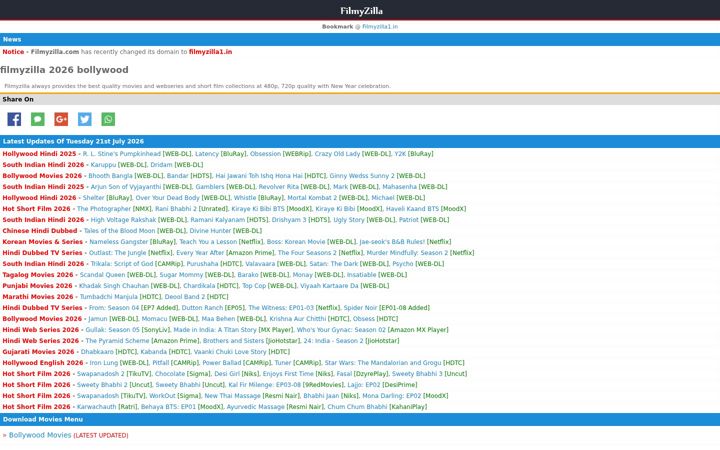The width and height of the screenshot is (720, 450).
Task: Open Kal Fir Milenge EP03-08 link
Action: coord(264,385)
